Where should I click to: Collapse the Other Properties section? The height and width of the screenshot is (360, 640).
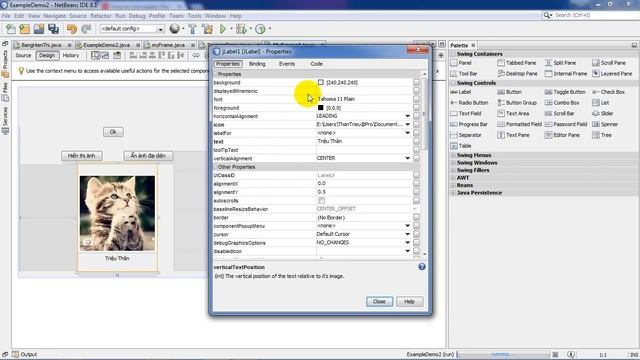(216, 167)
